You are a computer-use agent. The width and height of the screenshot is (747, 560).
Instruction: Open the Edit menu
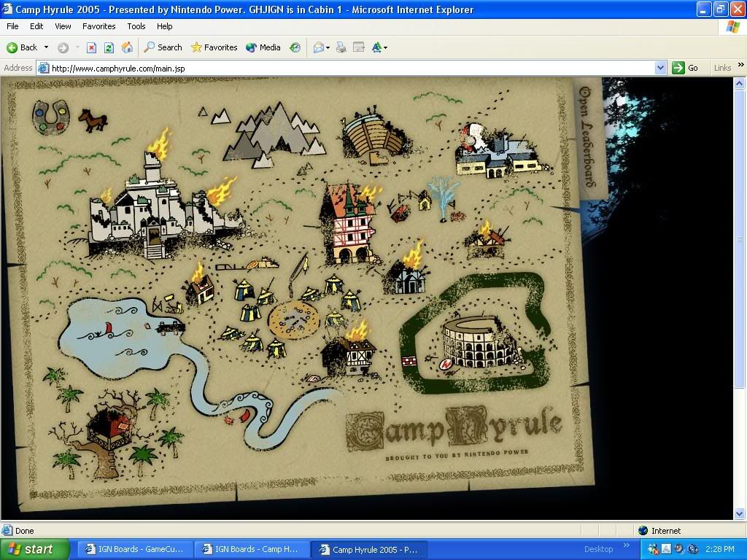(x=36, y=27)
